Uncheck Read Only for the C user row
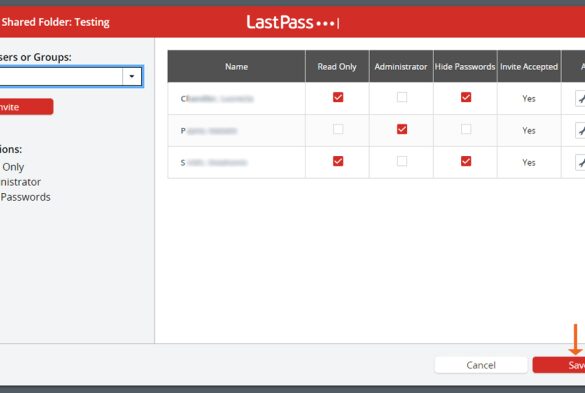 (338, 97)
